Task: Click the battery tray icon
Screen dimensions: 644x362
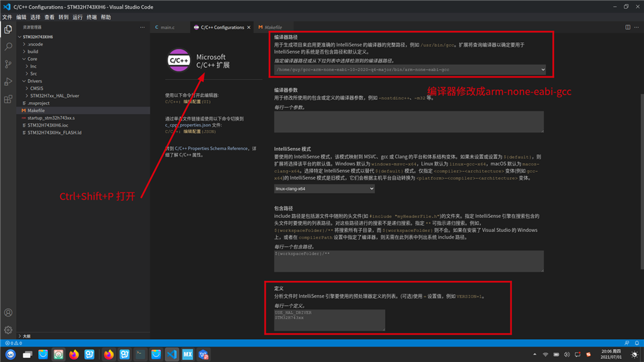Action: click(556, 354)
